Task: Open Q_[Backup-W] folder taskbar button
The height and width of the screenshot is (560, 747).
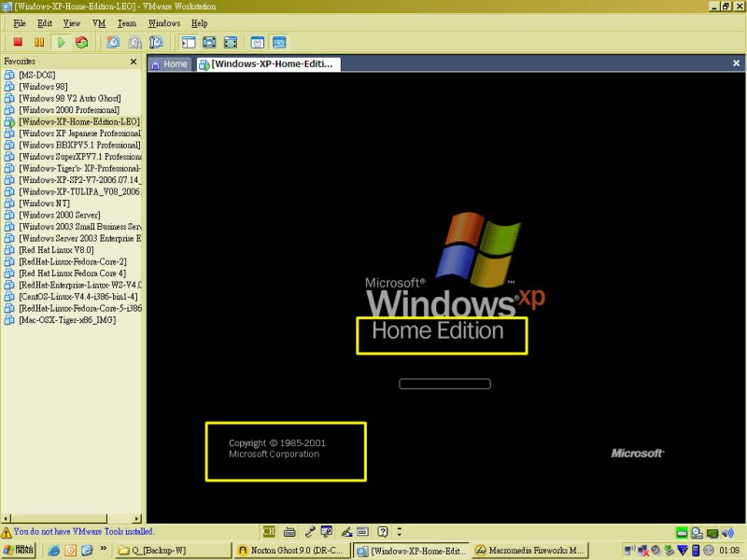Action: pyautogui.click(x=173, y=550)
